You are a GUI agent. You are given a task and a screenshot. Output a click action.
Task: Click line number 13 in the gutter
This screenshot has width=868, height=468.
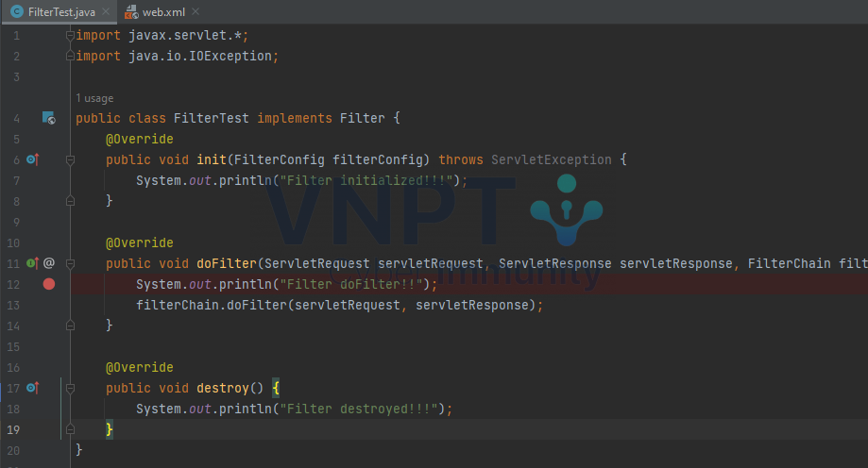(13, 305)
